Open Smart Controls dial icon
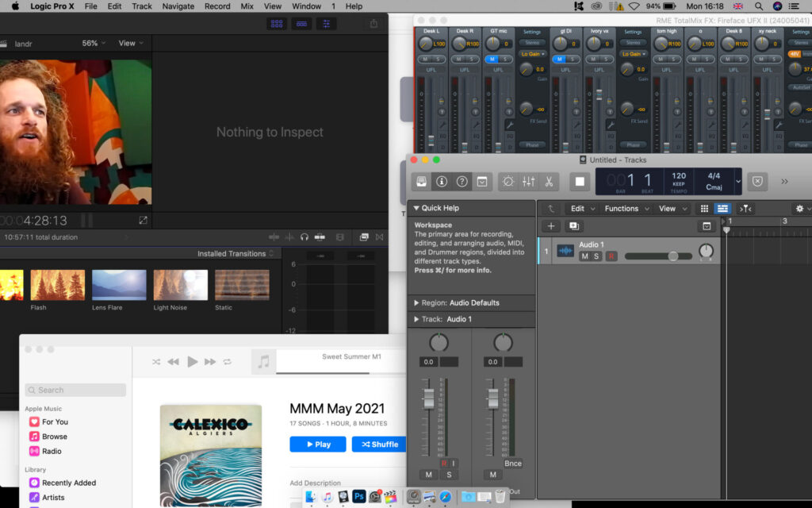812x508 pixels. pos(508,181)
